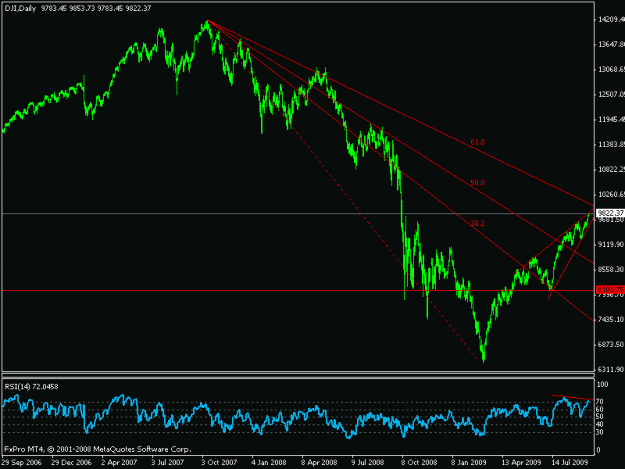Click the RSI scale value 100
Screen dimensions: 625x469
[x=603, y=385]
